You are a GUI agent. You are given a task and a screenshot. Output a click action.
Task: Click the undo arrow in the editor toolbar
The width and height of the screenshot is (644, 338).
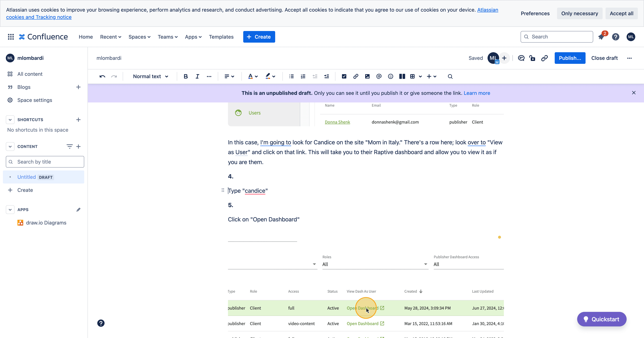pyautogui.click(x=102, y=77)
